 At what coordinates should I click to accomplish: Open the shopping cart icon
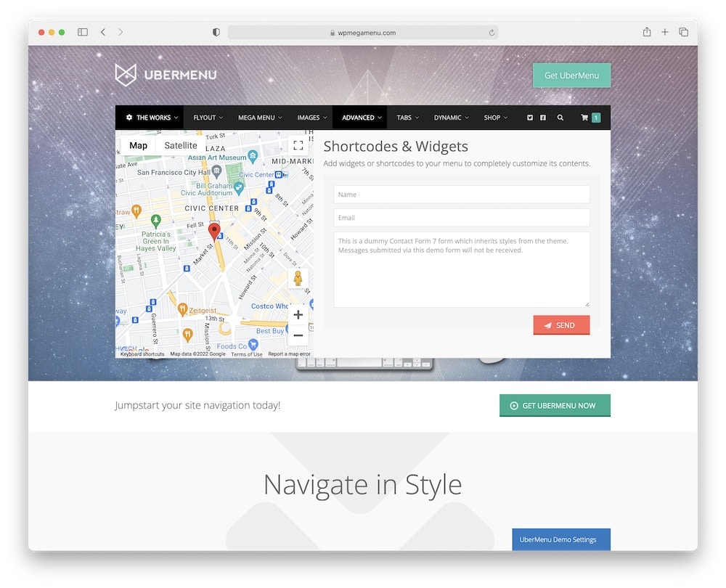[x=584, y=118]
